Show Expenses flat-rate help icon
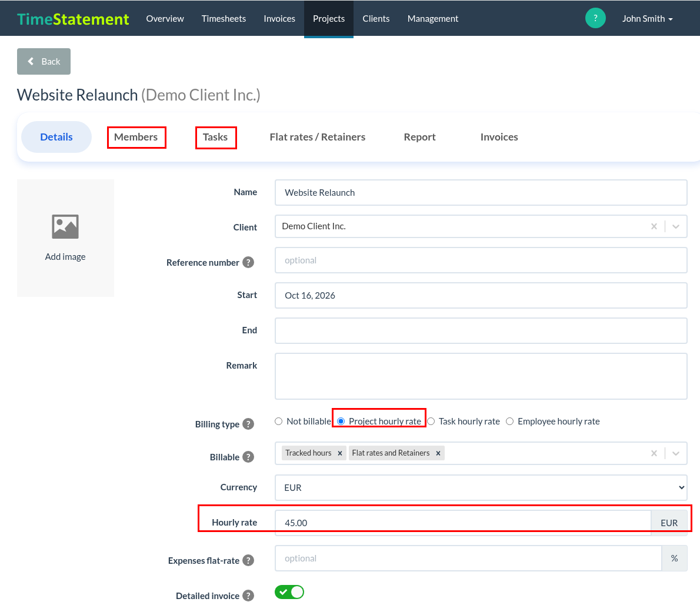The width and height of the screenshot is (700, 602). click(248, 560)
